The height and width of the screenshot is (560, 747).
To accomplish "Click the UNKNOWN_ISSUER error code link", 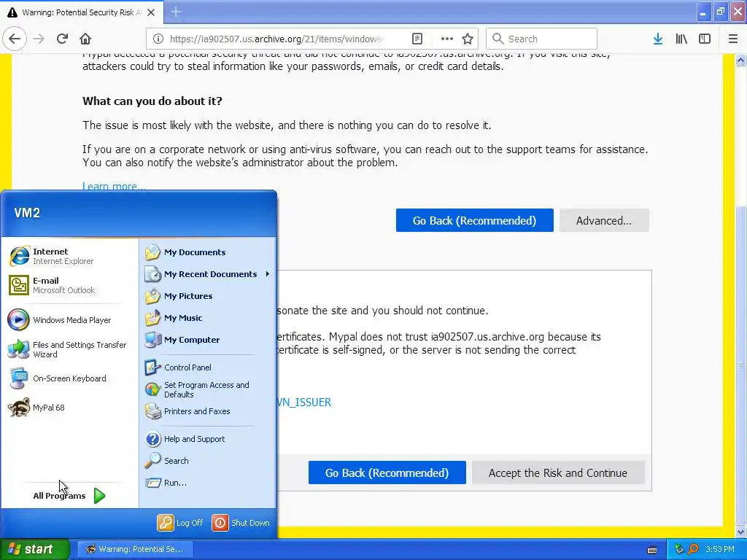I will coord(303,402).
